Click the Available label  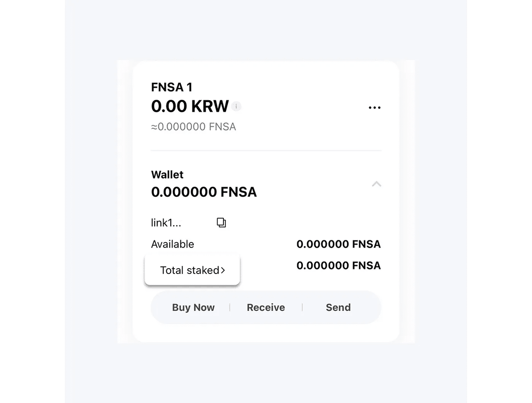coord(172,244)
